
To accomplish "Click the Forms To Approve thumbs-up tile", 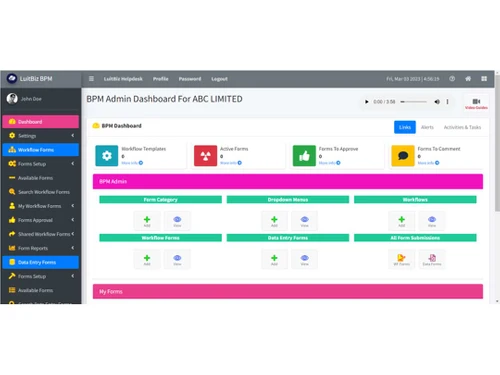I will [304, 156].
